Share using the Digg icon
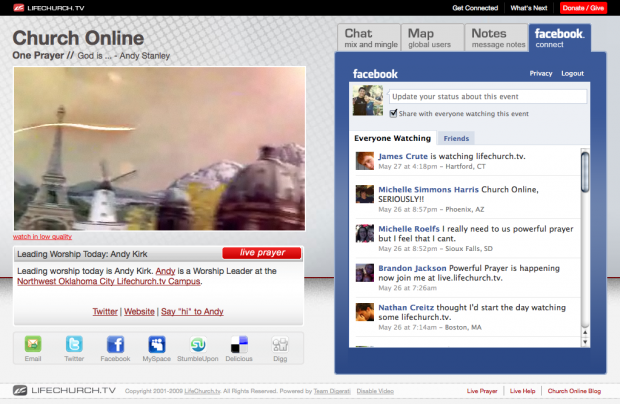Screen dimensions: 620x404 (x=280, y=344)
